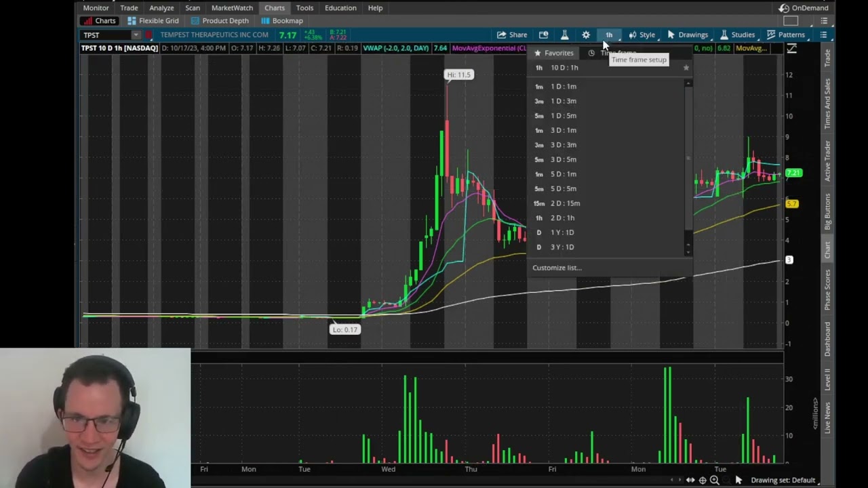The width and height of the screenshot is (868, 488).
Task: Open the Level II side tab
Action: [x=827, y=380]
